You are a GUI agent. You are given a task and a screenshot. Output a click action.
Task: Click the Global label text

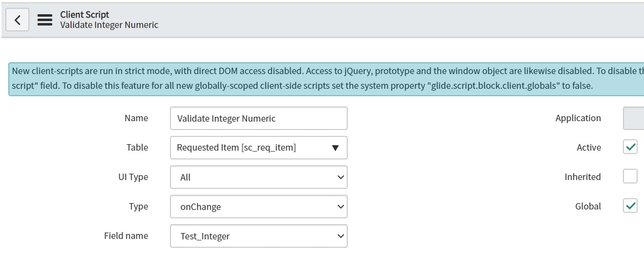(588, 207)
